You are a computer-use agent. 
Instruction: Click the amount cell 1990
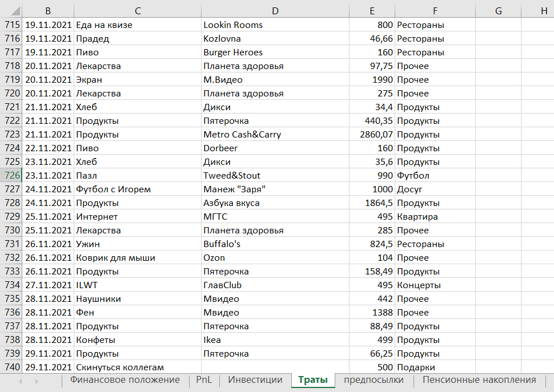click(x=372, y=80)
